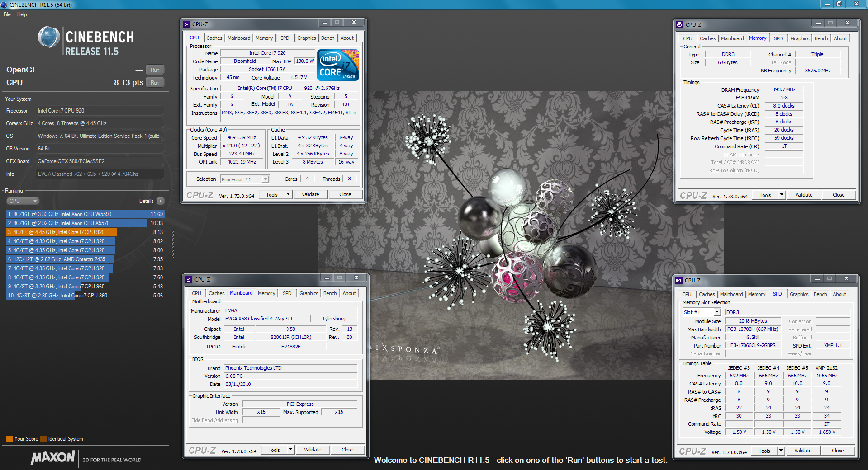Image resolution: width=868 pixels, height=470 pixels.
Task: Click the CPU-Z icon in top-left window title
Action: coord(187,24)
